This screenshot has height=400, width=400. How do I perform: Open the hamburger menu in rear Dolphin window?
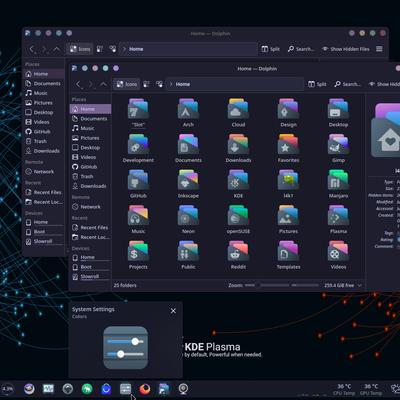[379, 49]
